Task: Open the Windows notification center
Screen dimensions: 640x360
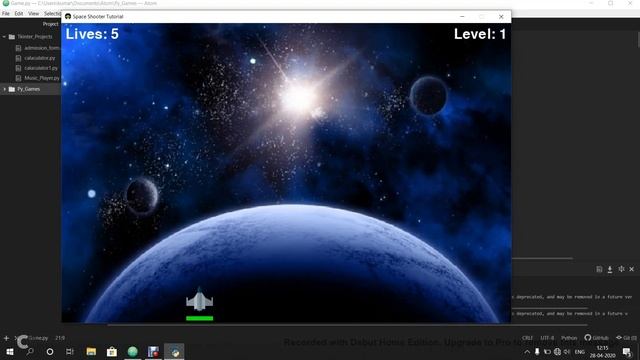Action: pos(627,352)
